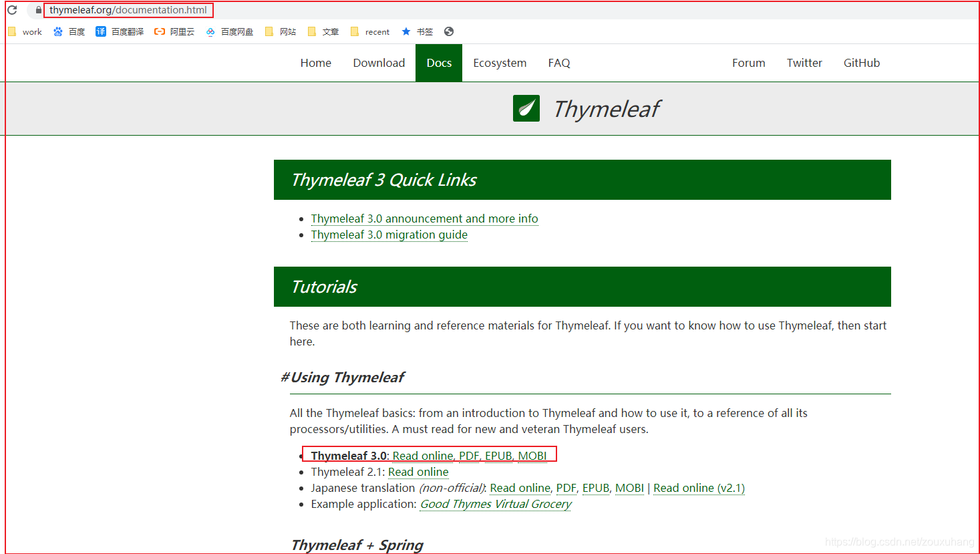
Task: Click the globe bookmark icon
Action: pos(449,31)
